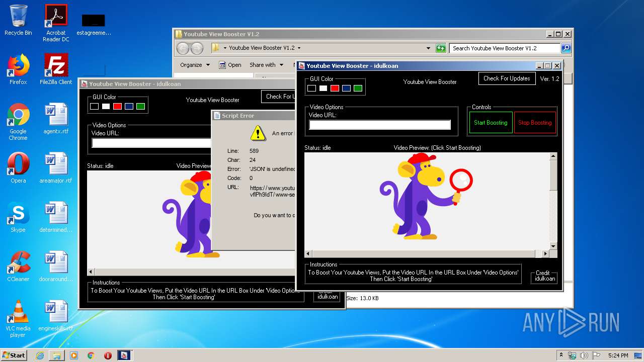Click the red Stop Boosting button

(x=535, y=123)
